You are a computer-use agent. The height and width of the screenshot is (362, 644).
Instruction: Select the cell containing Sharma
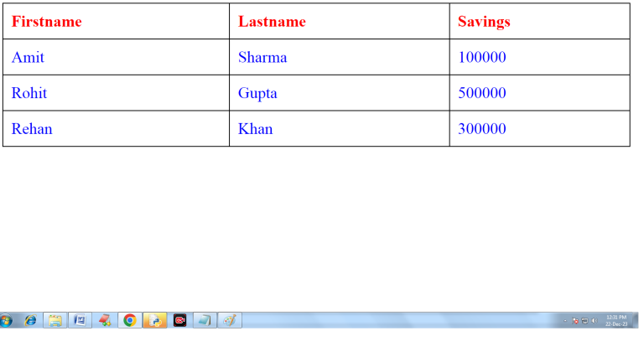click(340, 57)
